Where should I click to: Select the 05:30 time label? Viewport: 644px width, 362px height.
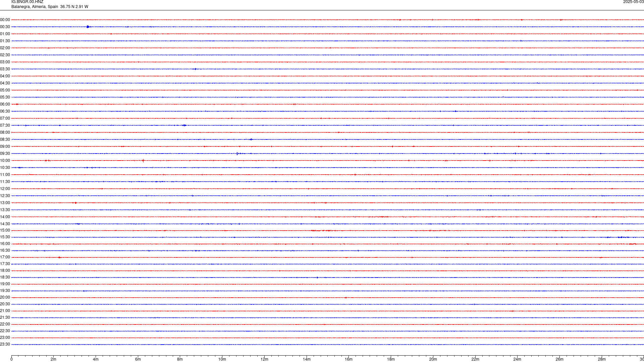click(x=5, y=97)
